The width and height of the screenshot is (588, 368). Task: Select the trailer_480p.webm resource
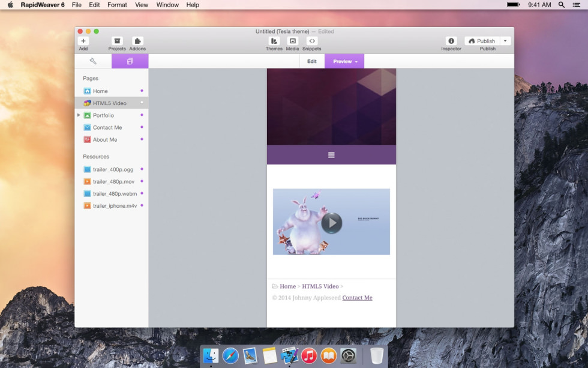112,193
